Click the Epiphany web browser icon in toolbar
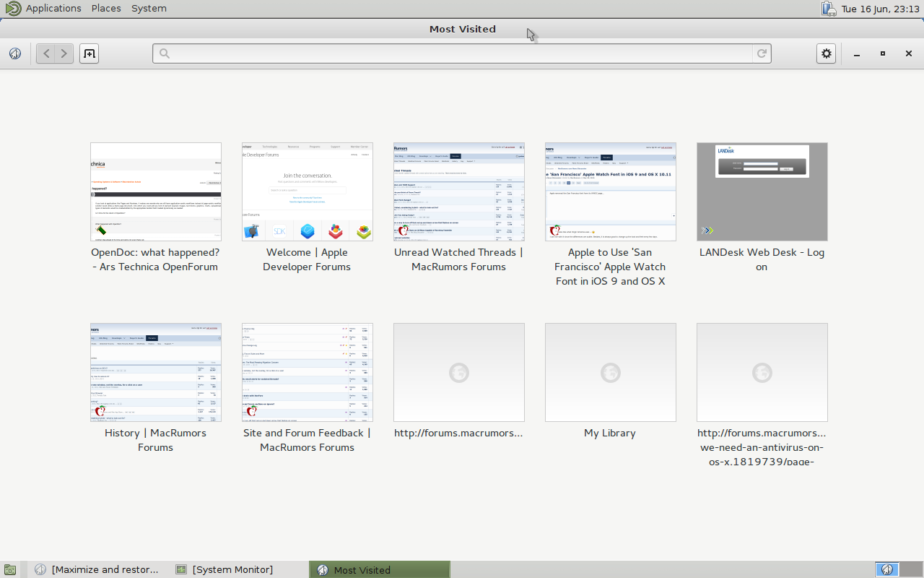924x578 pixels. [15, 53]
